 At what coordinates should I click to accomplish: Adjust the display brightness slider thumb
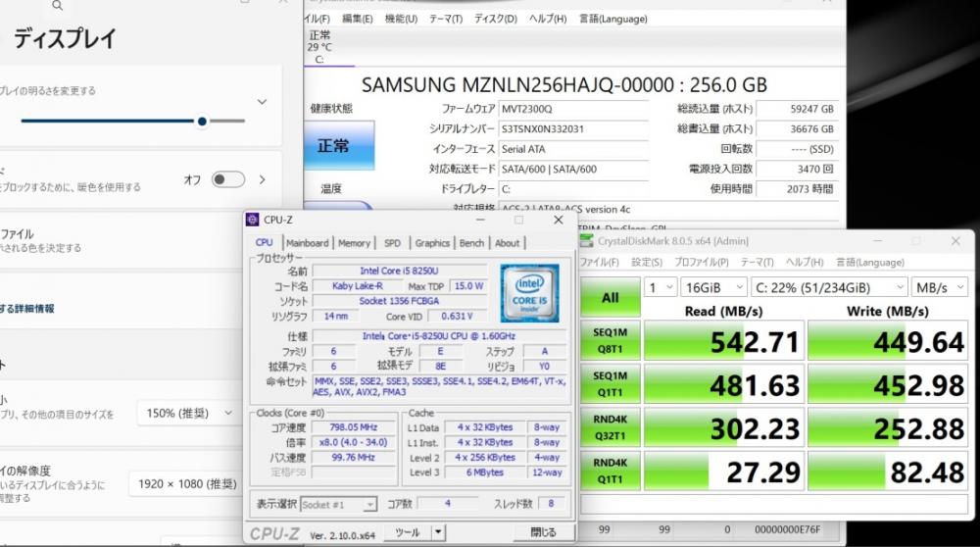click(x=202, y=122)
